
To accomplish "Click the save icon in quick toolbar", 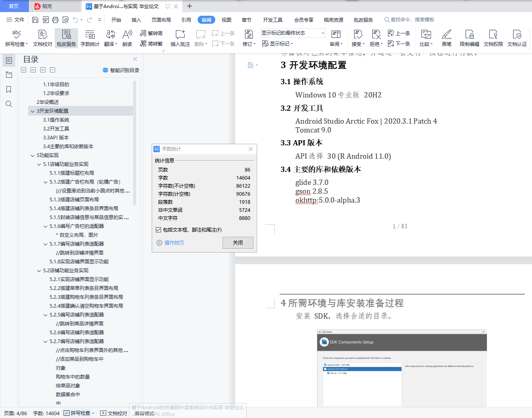I will click(35, 20).
